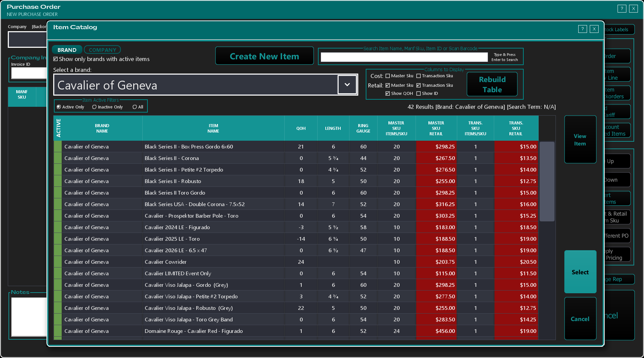Click Invoice ID field in Purchase Order window
Viewport: 644px width, 358px height.
[29, 73]
